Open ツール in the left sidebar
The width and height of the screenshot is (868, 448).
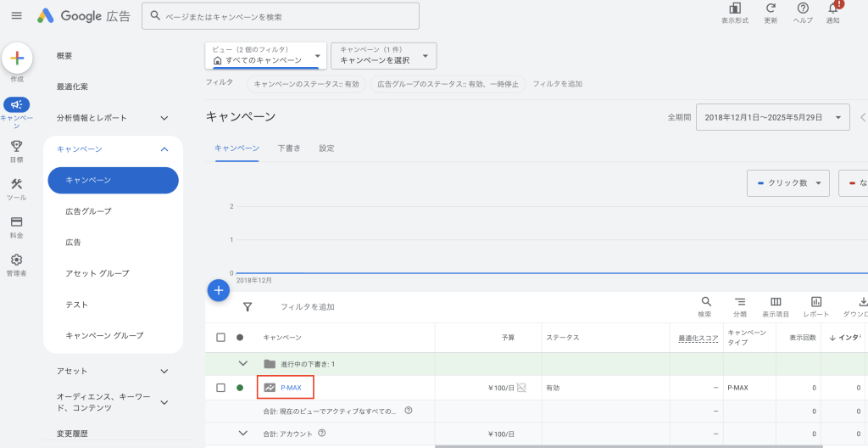pyautogui.click(x=16, y=184)
